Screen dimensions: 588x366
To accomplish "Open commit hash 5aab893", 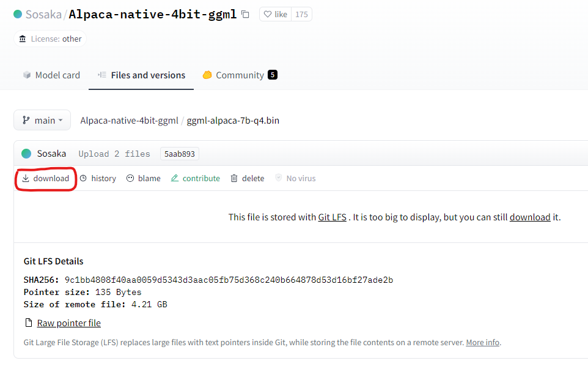I will pyautogui.click(x=180, y=154).
